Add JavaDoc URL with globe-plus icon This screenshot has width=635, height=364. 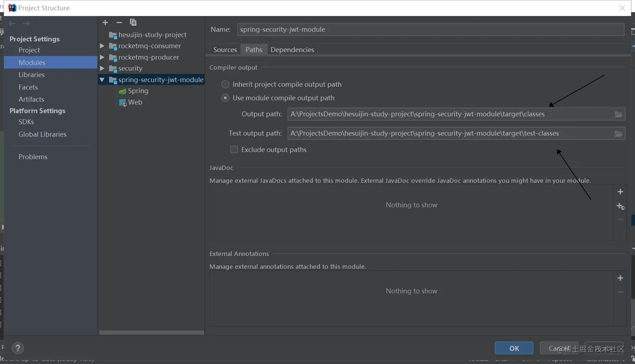(620, 206)
